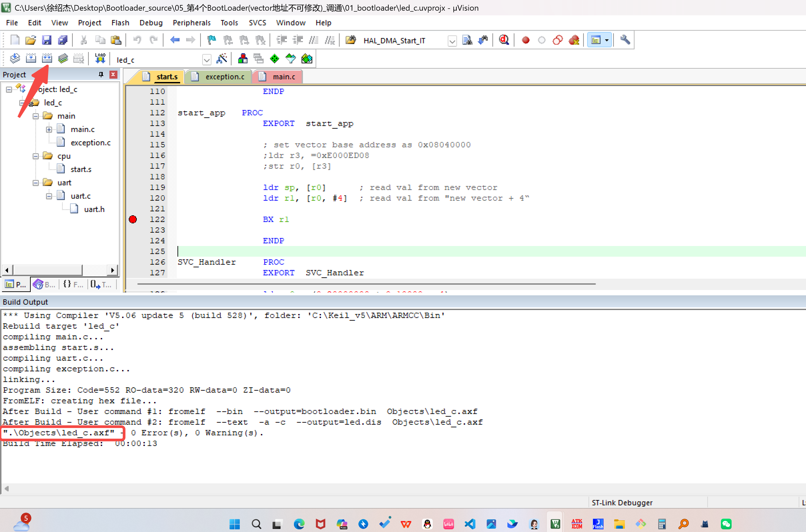Open the window layout dropdown arrow in toolbar
Viewport: 806px width, 532px height.
(x=607, y=40)
